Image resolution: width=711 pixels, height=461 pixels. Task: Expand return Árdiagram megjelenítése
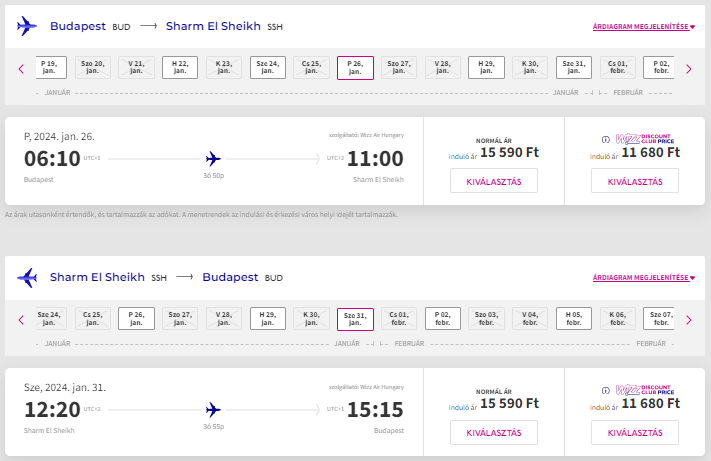[x=644, y=277]
